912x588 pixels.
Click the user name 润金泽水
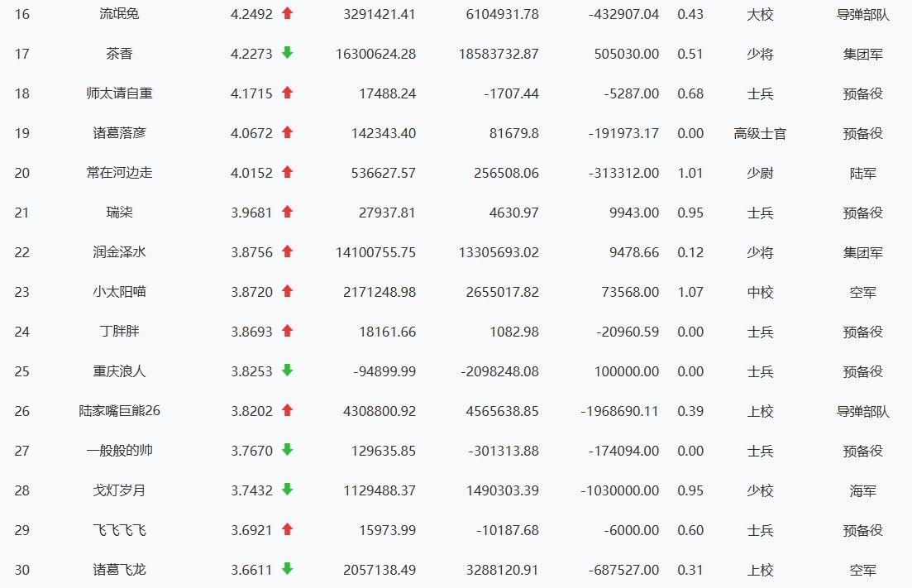(119, 252)
